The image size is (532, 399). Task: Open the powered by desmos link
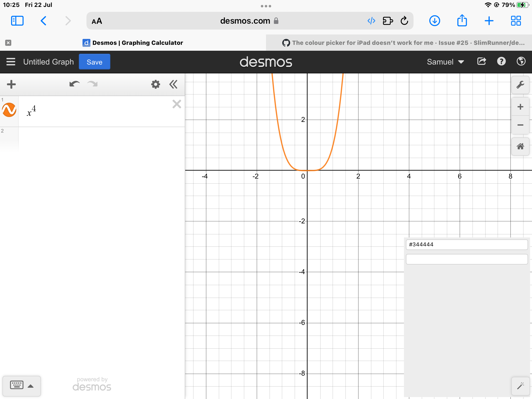pos(92,385)
